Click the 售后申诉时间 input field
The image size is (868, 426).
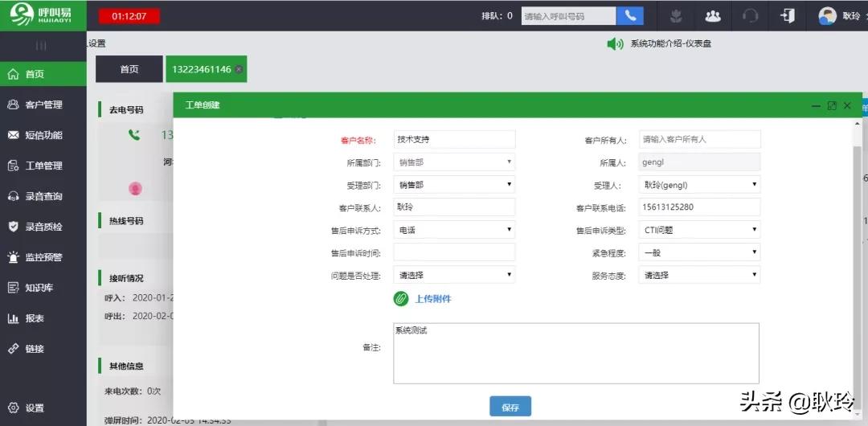tap(454, 252)
